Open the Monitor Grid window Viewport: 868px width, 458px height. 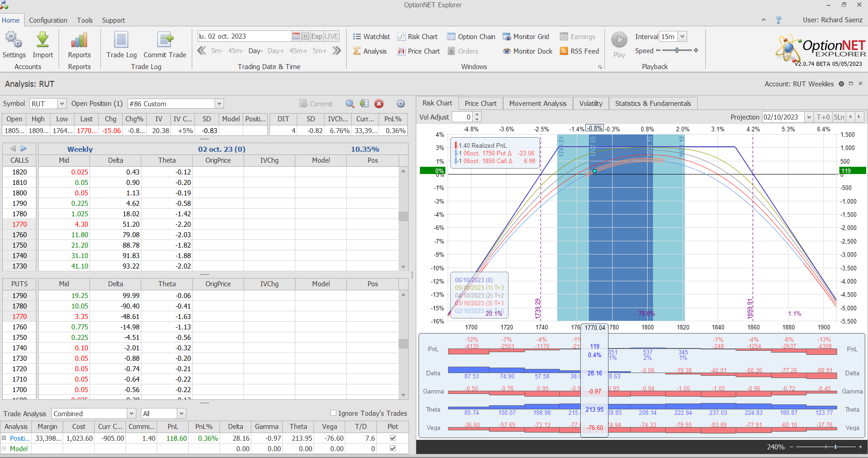pos(526,37)
